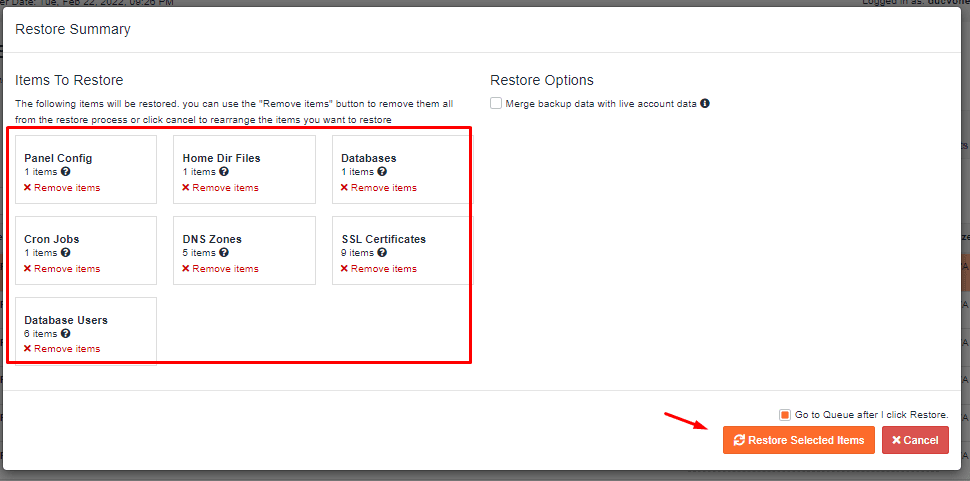Toggle Go to Queue after Restore checkbox
Viewport: 970px width, 481px height.
click(785, 415)
